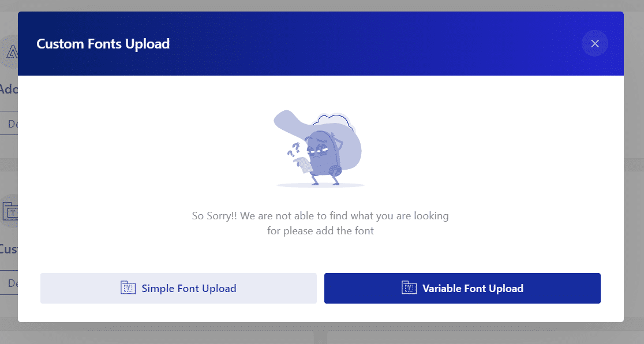The width and height of the screenshot is (644, 344).
Task: Click the partially hidden Cus heading
Action: pyautogui.click(x=9, y=249)
